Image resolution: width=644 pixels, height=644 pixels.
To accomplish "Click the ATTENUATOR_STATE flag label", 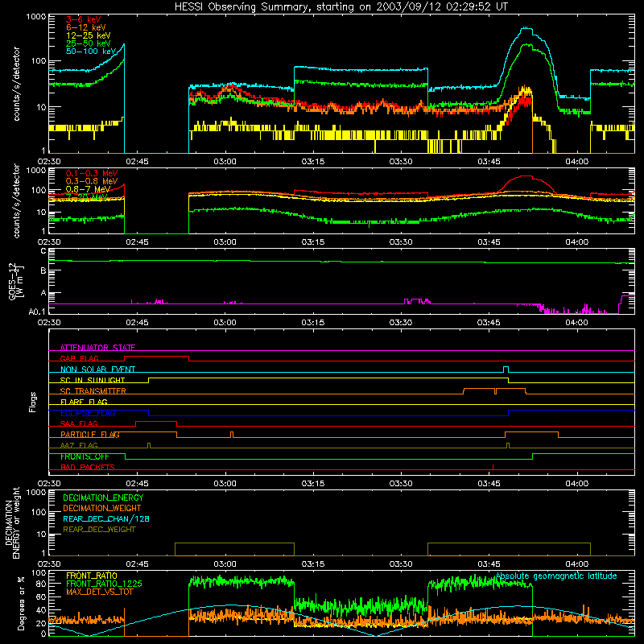I will [x=97, y=348].
